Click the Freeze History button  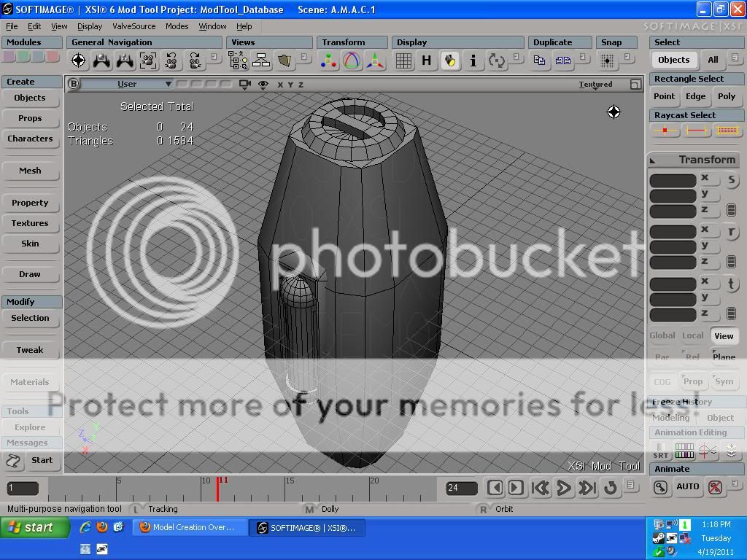point(682,402)
